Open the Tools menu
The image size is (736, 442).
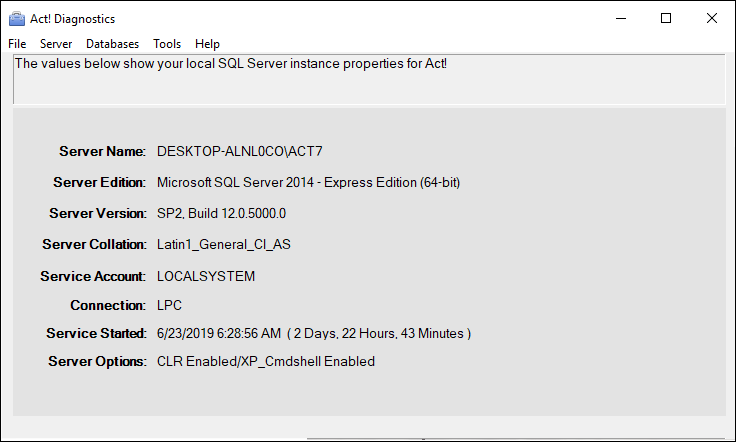(167, 44)
